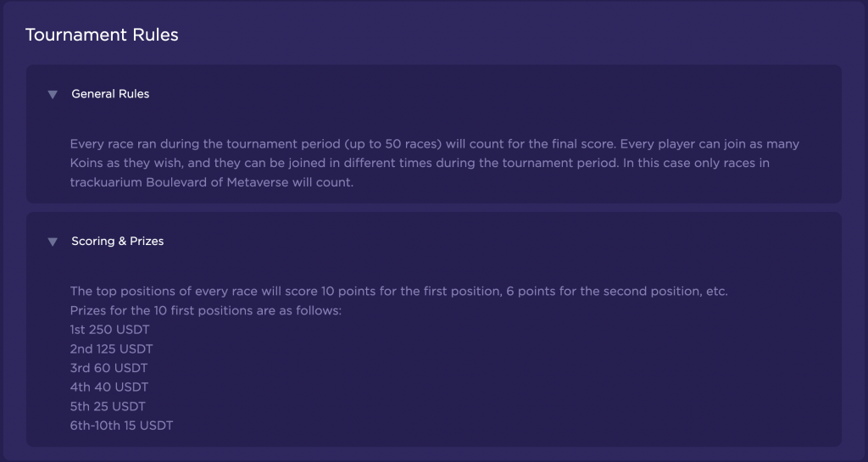
Task: Click the line starting 'Every race ran during'
Action: pyautogui.click(x=435, y=144)
